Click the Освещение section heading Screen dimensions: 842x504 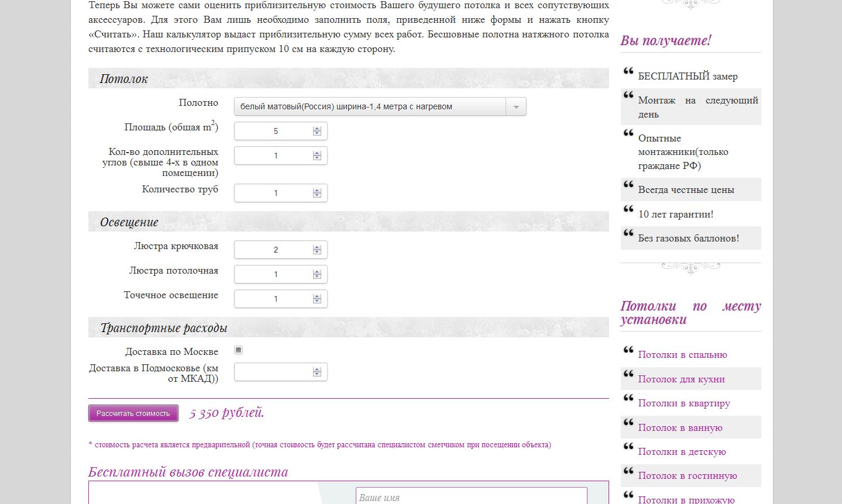pyautogui.click(x=129, y=222)
